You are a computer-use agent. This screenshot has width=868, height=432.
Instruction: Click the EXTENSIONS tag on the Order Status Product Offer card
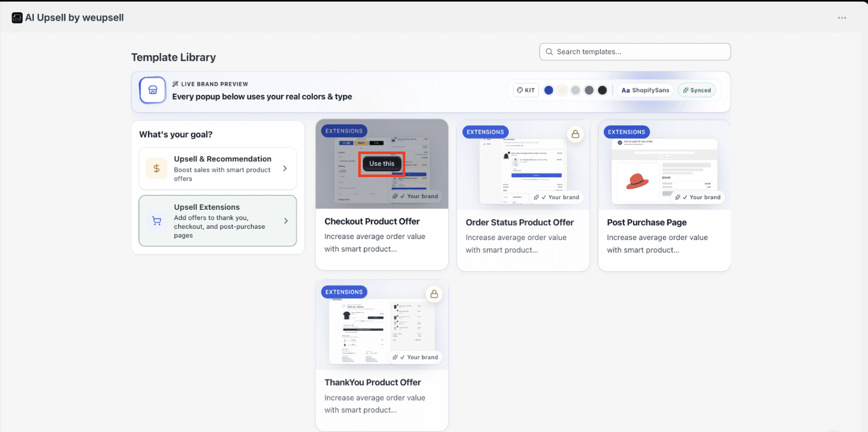point(485,132)
